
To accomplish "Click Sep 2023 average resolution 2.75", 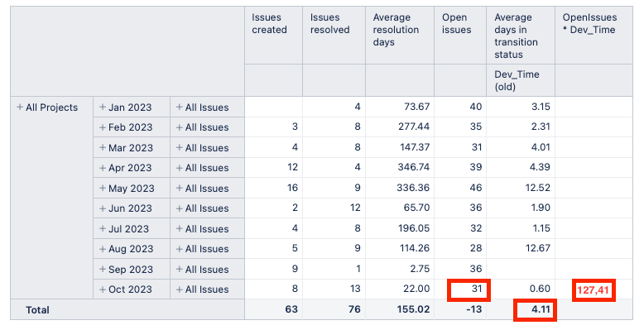I will 420,269.
